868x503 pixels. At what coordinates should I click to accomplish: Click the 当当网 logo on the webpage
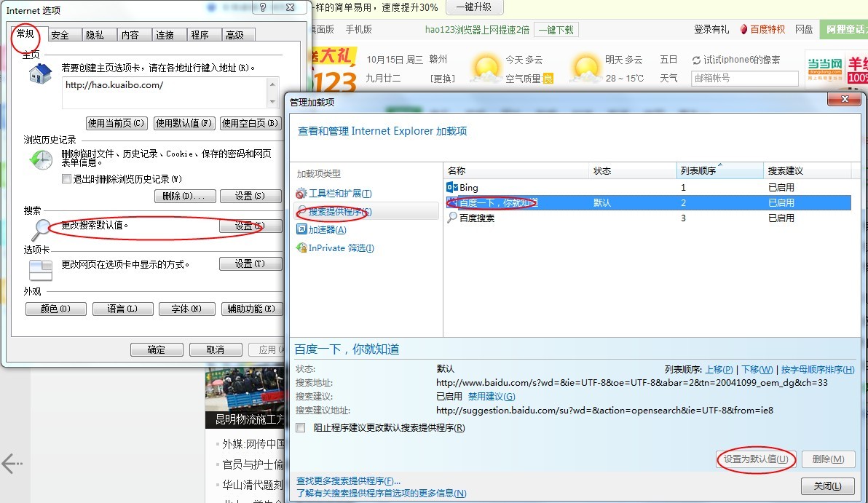825,68
